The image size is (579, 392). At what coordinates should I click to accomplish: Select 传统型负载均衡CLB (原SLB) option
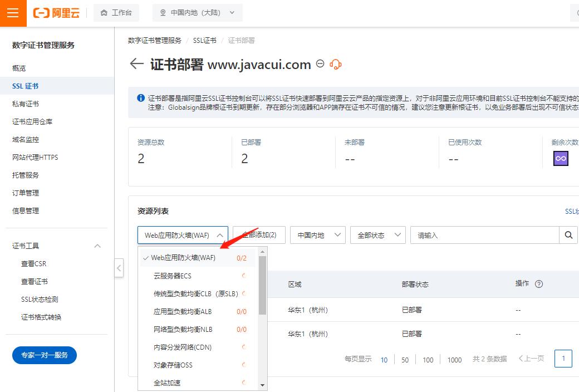tap(197, 293)
